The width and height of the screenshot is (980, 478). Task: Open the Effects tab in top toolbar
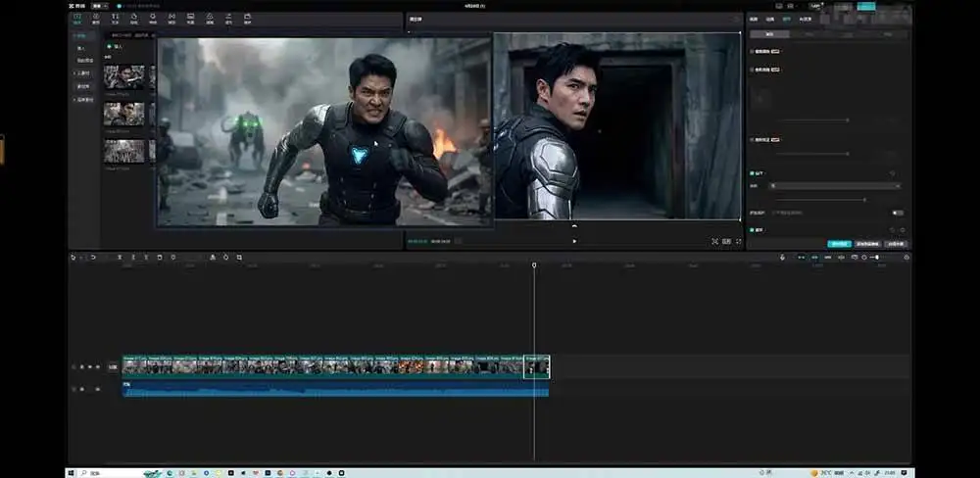tap(153, 19)
